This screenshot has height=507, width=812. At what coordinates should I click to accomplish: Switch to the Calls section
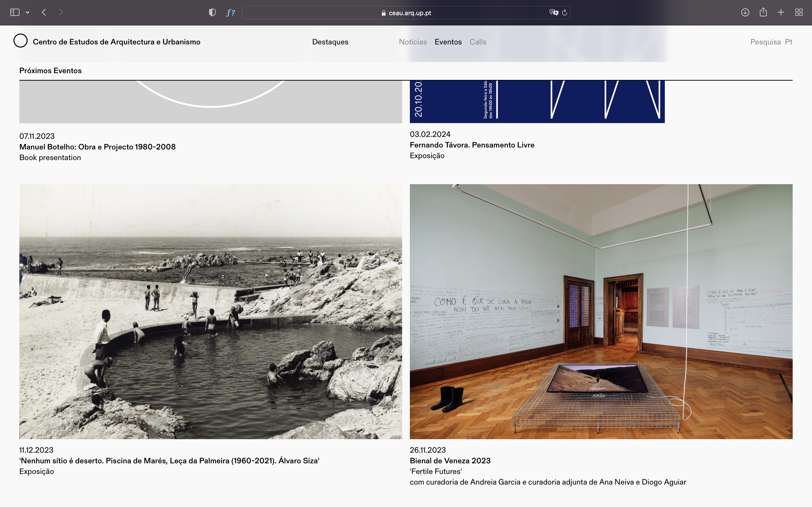click(478, 42)
